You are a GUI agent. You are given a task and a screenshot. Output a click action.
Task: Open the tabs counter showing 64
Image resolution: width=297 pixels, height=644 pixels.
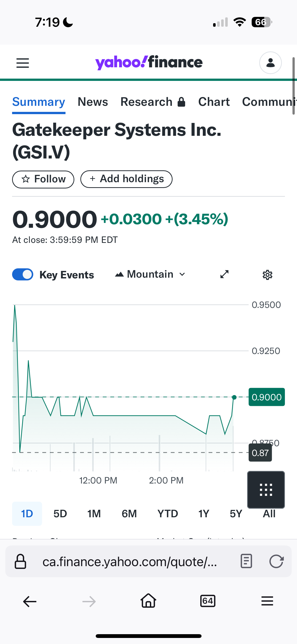[x=208, y=601]
